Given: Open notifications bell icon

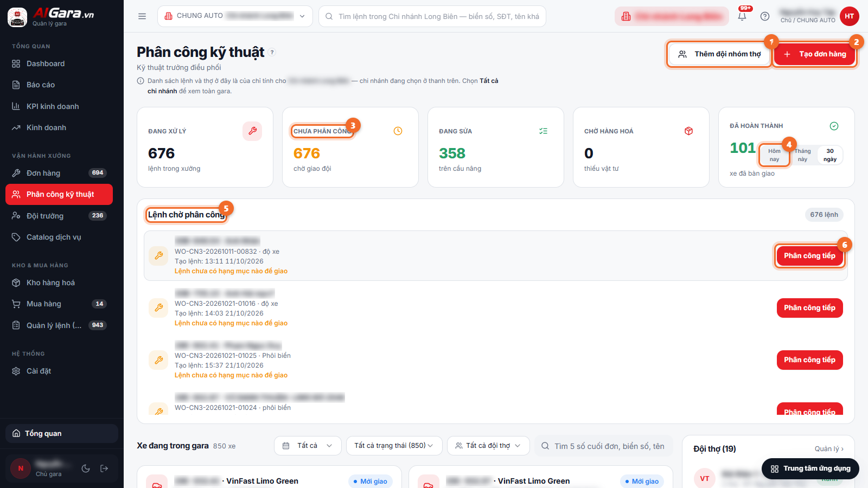Looking at the screenshot, I should click(742, 16).
